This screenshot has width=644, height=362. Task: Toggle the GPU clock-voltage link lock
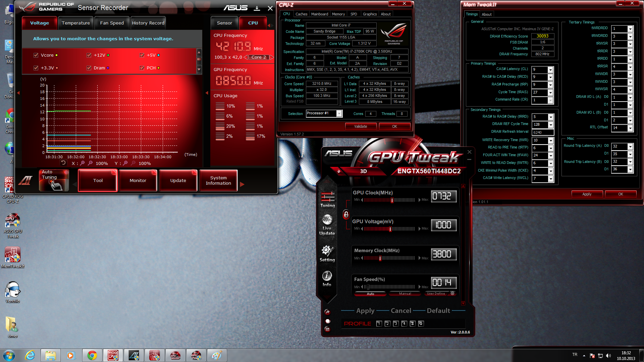pos(346,215)
